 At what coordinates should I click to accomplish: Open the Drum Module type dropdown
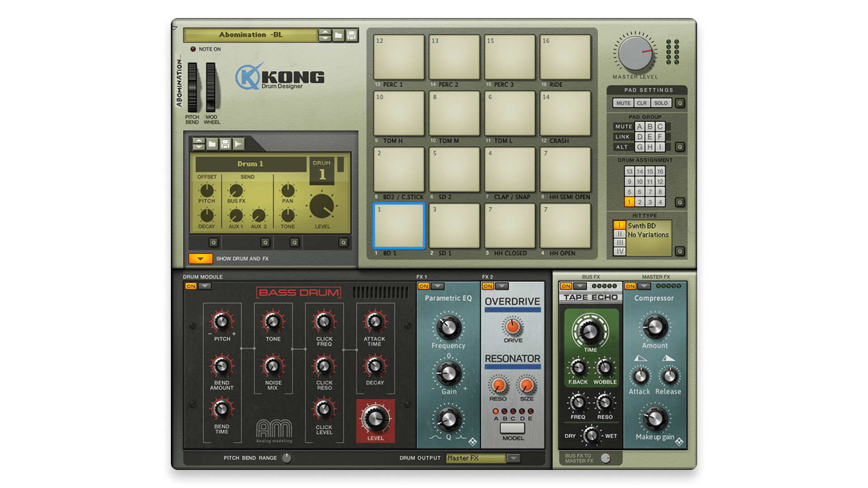pos(205,286)
